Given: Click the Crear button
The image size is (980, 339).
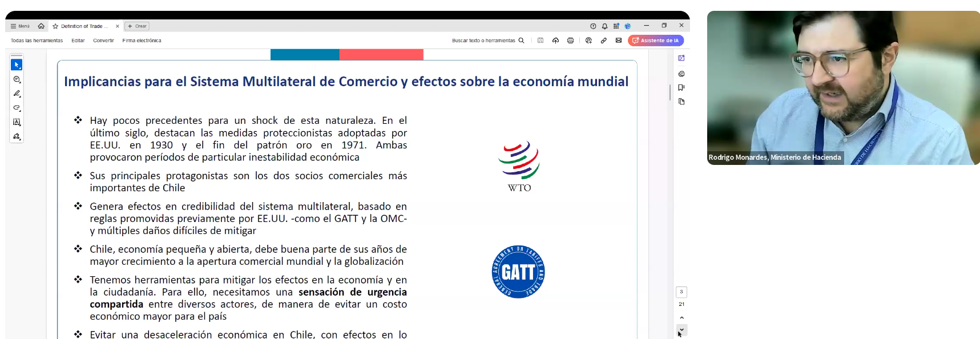Looking at the screenshot, I should coord(137,26).
